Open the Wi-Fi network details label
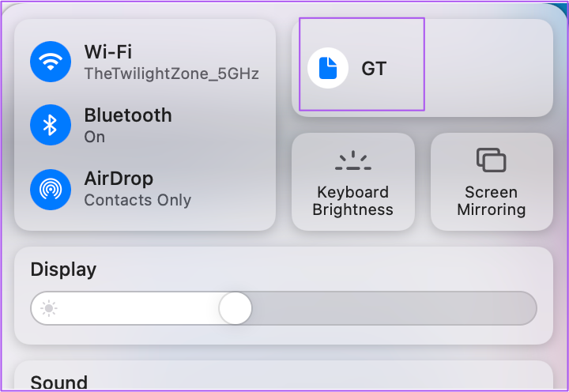Screen dimensions: 569x392 pyautogui.click(x=108, y=52)
